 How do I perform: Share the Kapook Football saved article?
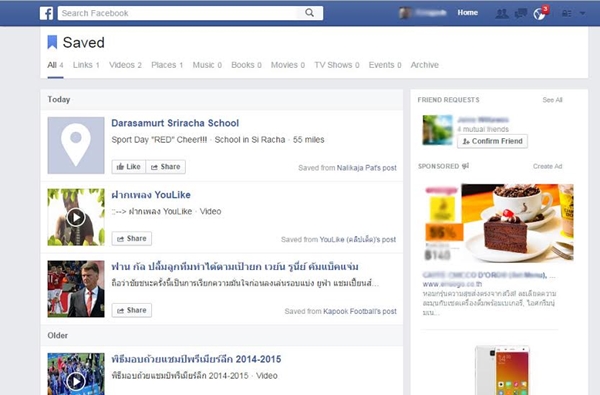132,310
